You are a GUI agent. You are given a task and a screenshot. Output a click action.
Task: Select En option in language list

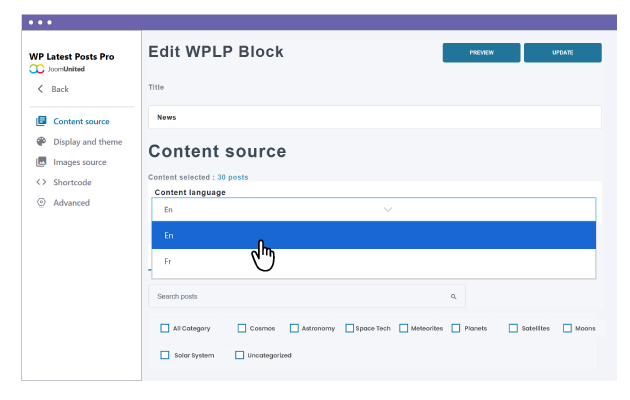click(373, 236)
